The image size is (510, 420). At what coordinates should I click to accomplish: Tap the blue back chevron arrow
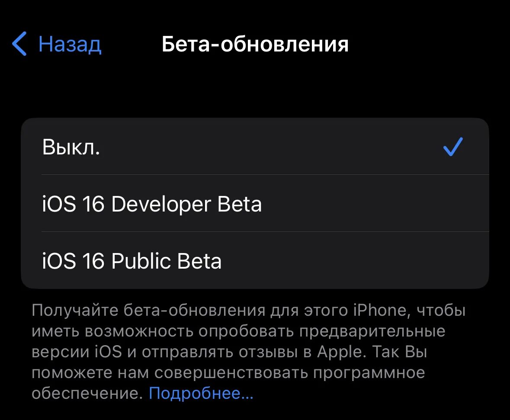coord(19,44)
